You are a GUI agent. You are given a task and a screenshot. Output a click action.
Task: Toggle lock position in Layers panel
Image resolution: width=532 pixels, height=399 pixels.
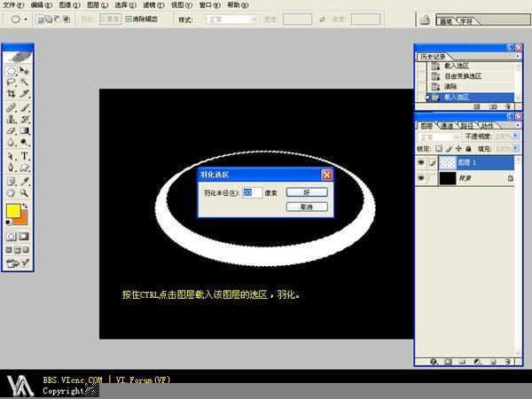pos(458,149)
